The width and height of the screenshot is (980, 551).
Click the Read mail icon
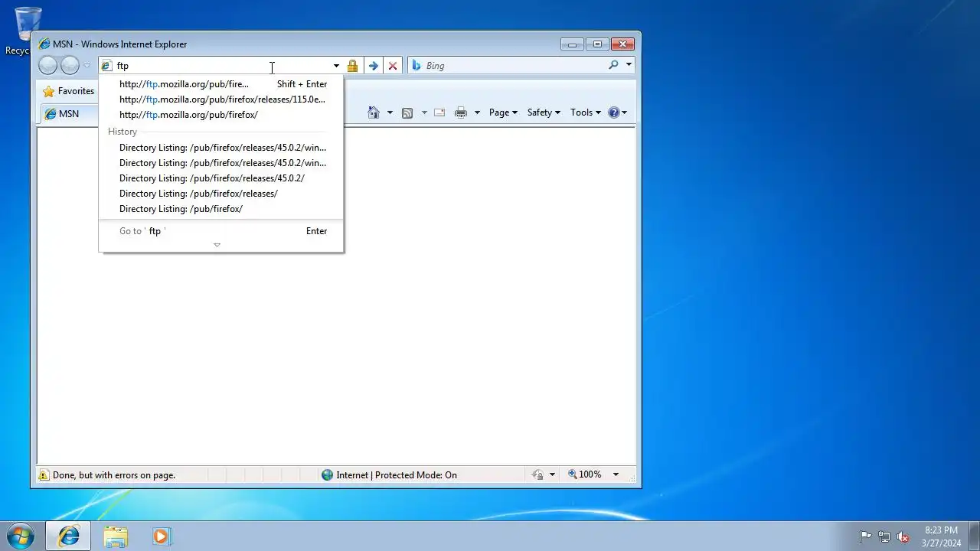point(439,112)
